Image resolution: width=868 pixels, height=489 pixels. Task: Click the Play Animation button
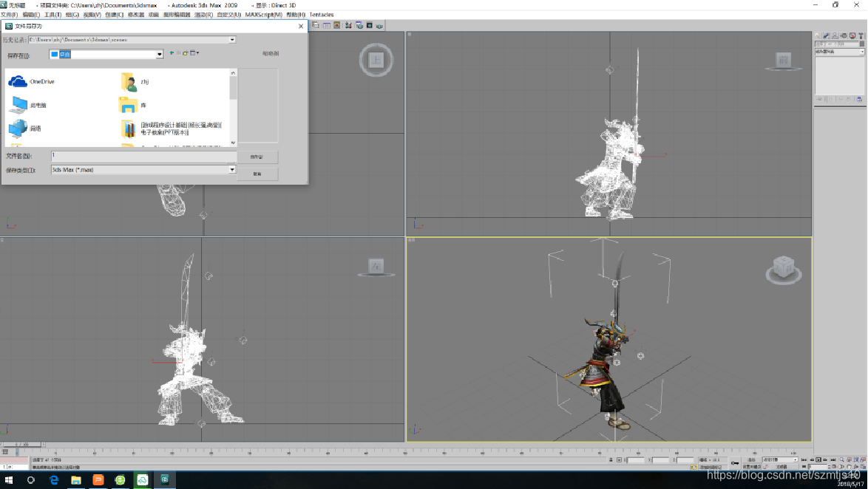818,459
